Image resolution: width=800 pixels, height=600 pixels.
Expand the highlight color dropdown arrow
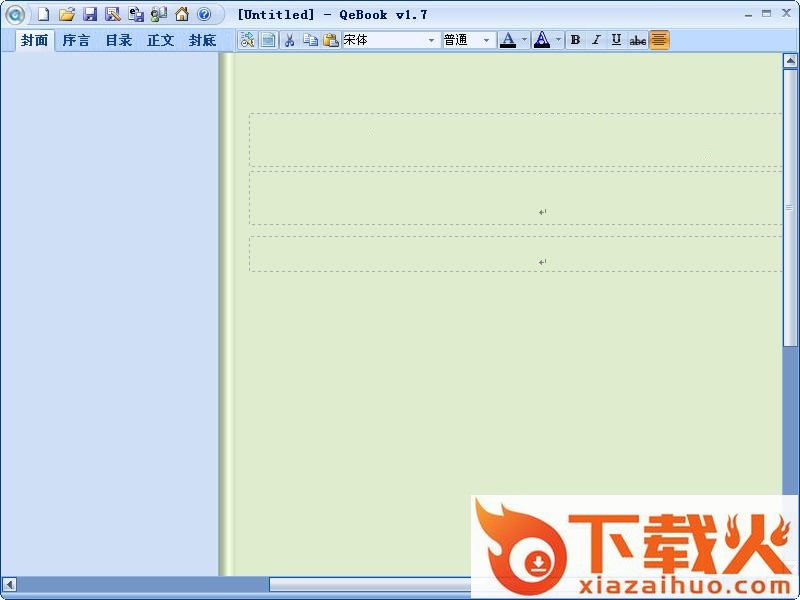coord(558,40)
